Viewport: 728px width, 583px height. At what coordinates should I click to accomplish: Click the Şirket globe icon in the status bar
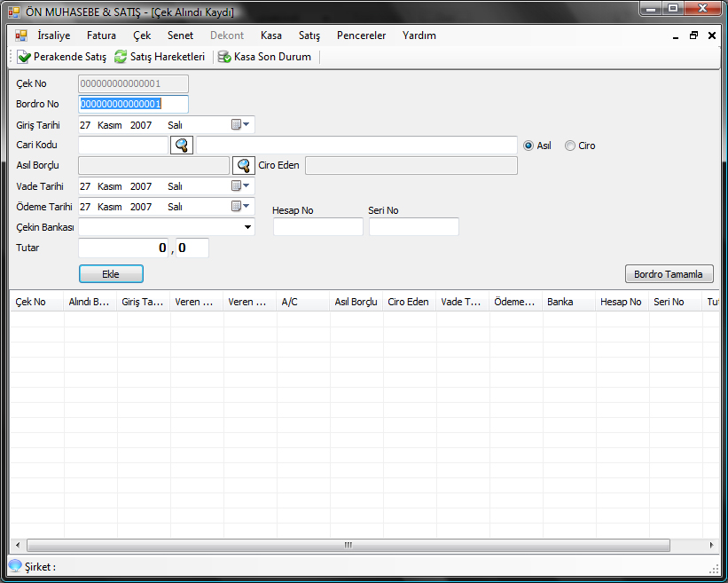coord(15,566)
